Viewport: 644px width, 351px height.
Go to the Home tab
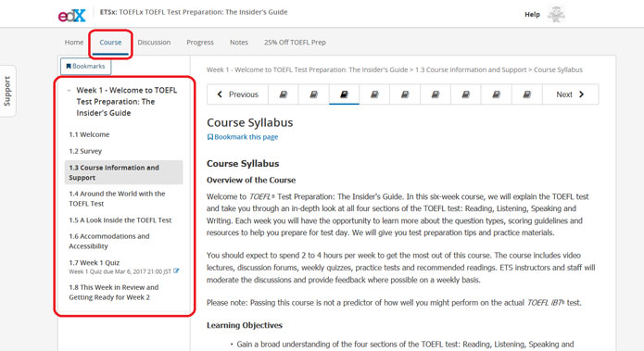tap(74, 43)
